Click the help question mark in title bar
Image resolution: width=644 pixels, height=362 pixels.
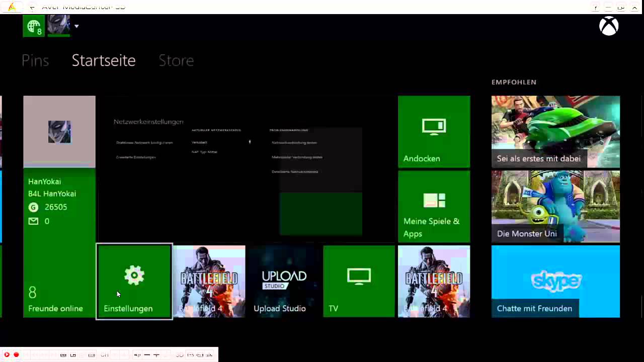coord(595,7)
